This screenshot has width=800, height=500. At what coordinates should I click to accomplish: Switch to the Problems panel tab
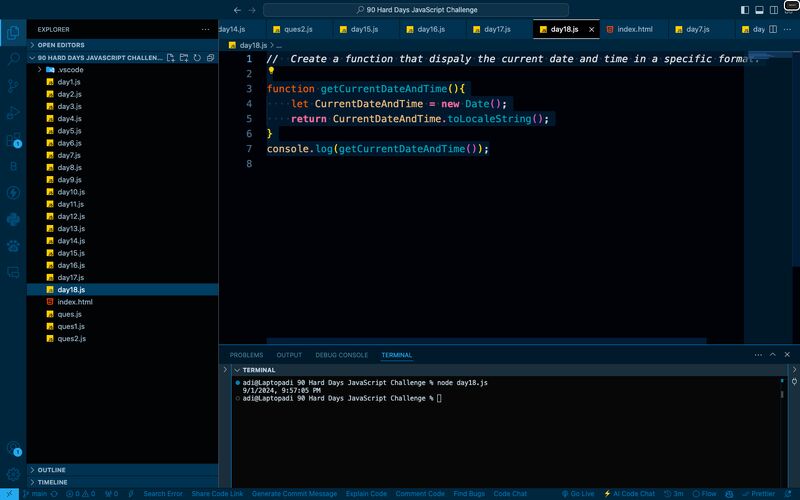click(x=246, y=355)
